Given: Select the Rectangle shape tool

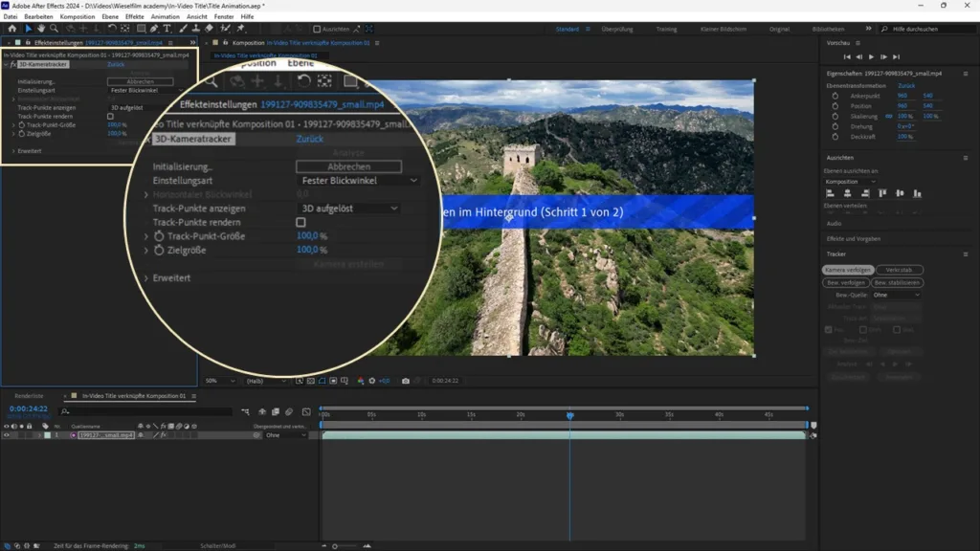Looking at the screenshot, I should (x=142, y=29).
